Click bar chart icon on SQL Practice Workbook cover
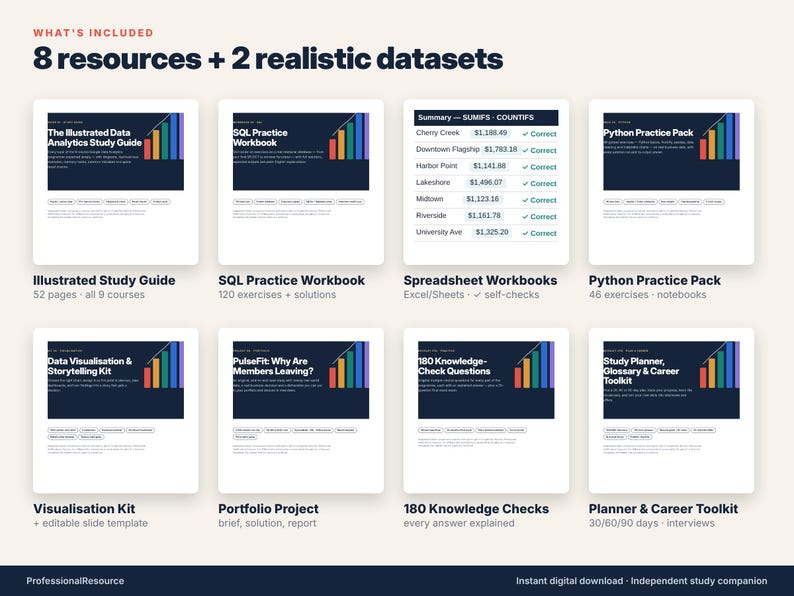The image size is (794, 596). [349, 136]
